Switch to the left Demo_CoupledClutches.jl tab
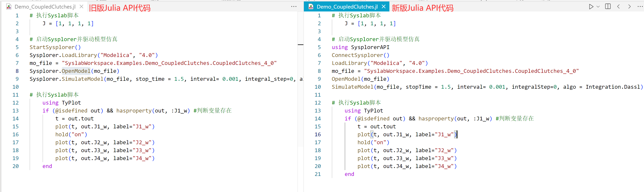This screenshot has width=644, height=192. click(x=45, y=7)
